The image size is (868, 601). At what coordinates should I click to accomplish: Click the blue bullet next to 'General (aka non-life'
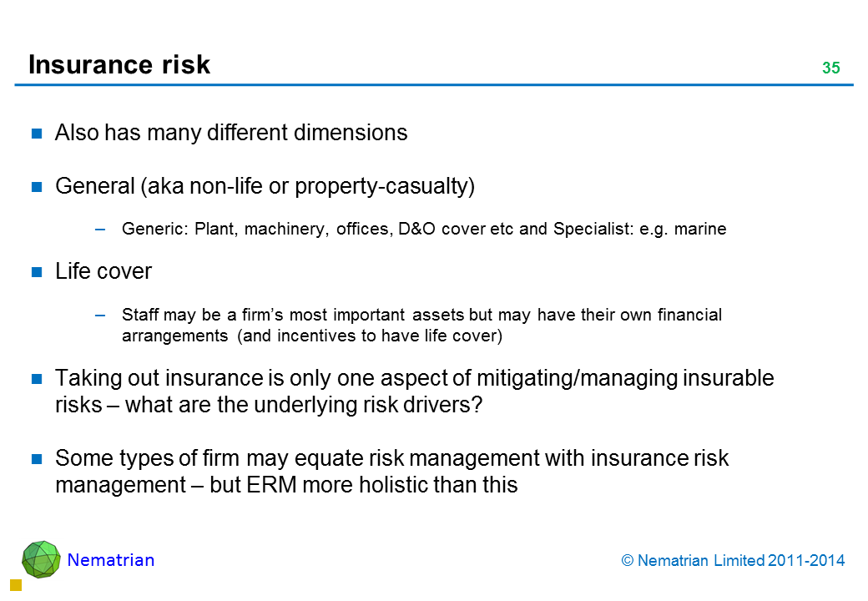pos(37,187)
